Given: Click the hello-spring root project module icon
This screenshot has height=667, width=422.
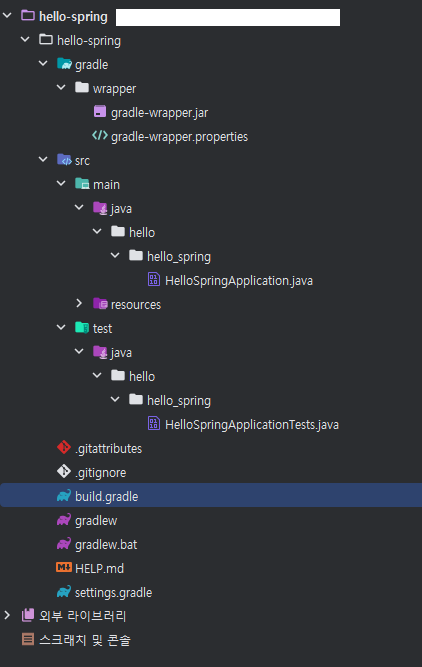Looking at the screenshot, I should point(28,16).
